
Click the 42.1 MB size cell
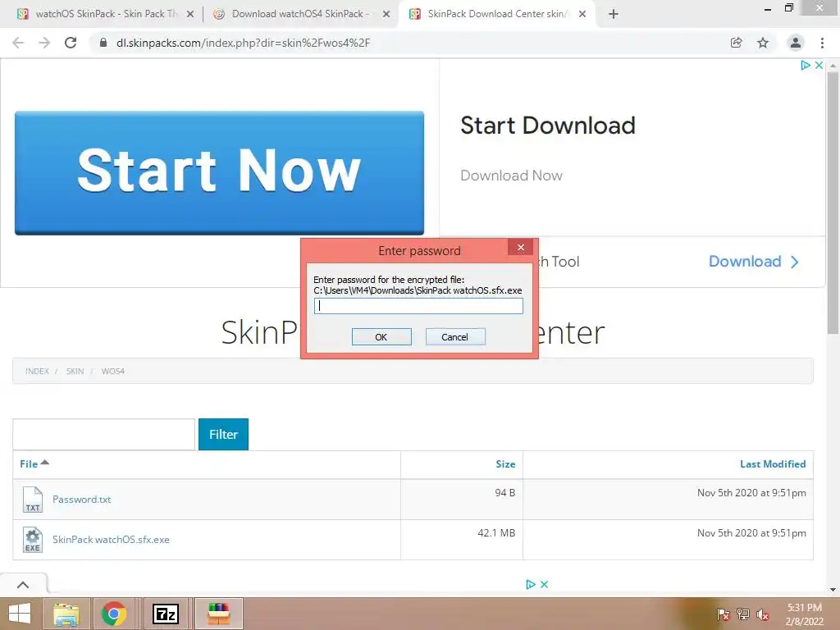pyautogui.click(x=496, y=533)
